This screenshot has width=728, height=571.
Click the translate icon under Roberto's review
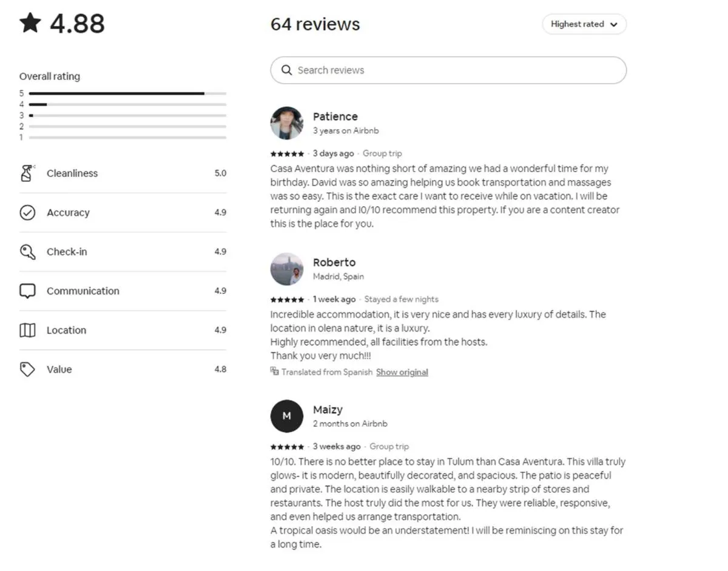[x=274, y=372]
